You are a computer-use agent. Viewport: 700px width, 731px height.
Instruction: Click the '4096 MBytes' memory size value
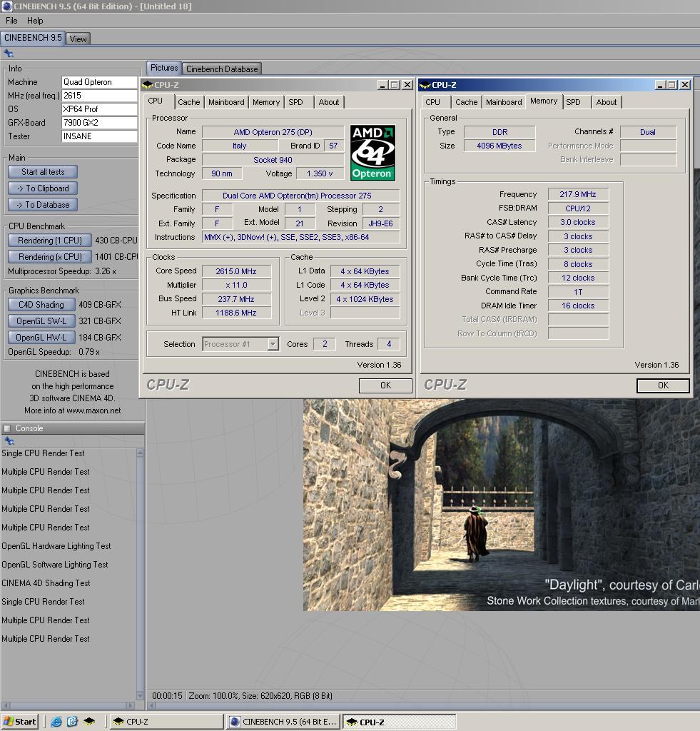499,146
